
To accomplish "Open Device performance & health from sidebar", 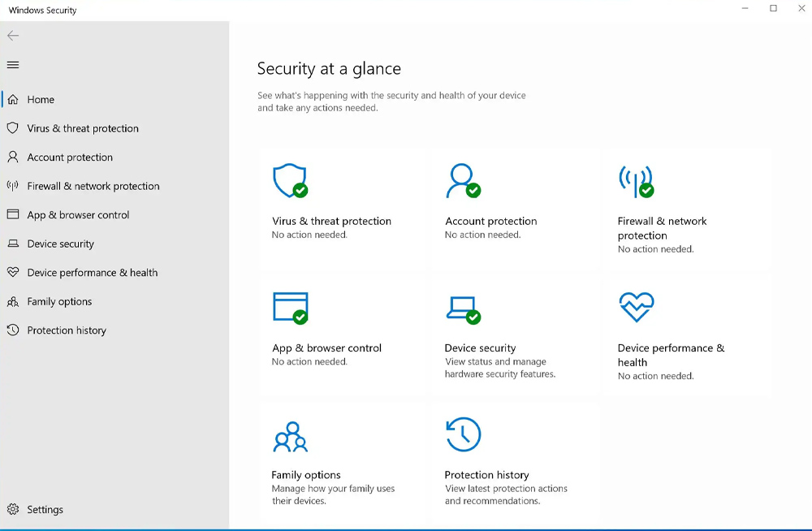I will click(x=93, y=273).
